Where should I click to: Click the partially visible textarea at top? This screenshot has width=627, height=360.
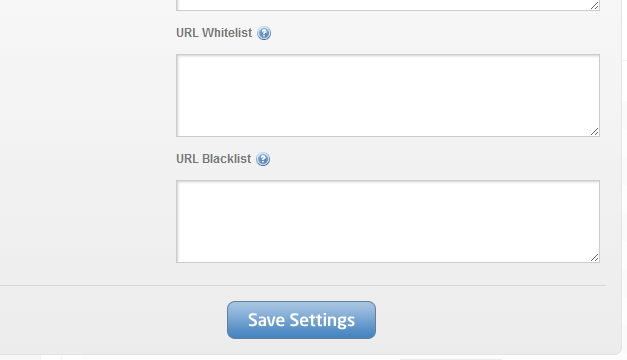(388, 5)
